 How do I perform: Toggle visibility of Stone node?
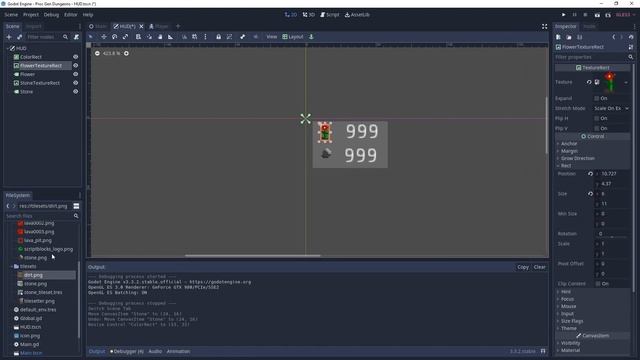[76, 92]
